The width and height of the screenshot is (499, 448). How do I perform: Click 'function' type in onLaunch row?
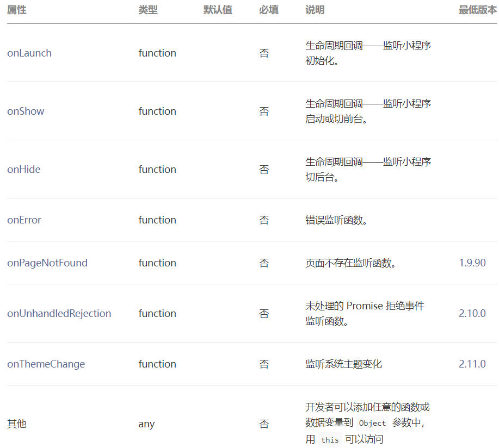point(157,53)
